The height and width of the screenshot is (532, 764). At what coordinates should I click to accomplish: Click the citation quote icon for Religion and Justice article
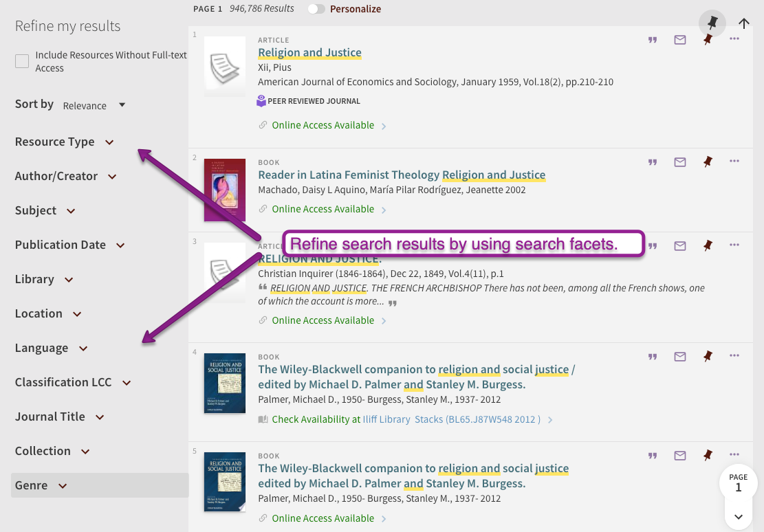tap(653, 40)
